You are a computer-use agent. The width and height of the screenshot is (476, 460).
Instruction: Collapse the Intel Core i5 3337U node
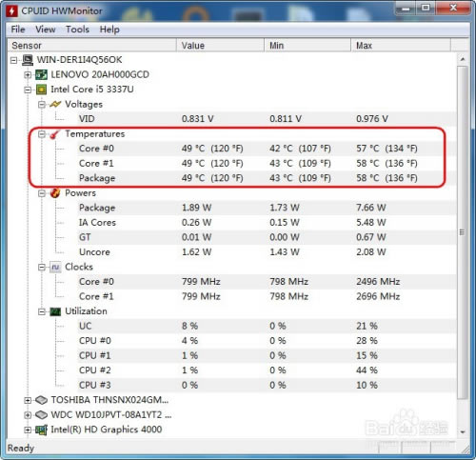pyautogui.click(x=28, y=90)
